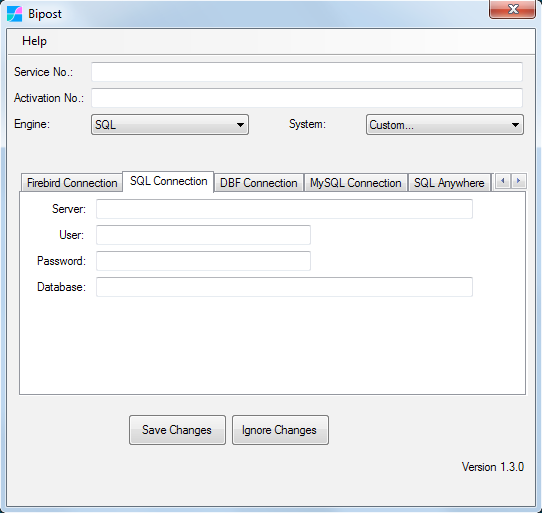Select the SQL Connection tab

pos(168,181)
